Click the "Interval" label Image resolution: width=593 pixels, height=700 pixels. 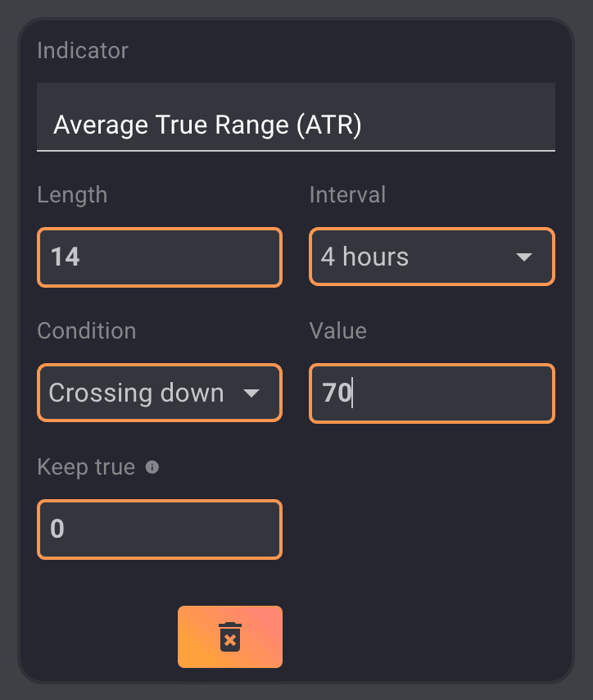pyautogui.click(x=347, y=195)
